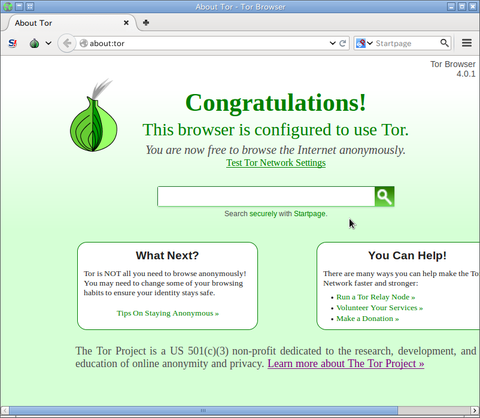Click the You Can Help! heading
Viewport: 480px width, 418px height.
click(407, 256)
